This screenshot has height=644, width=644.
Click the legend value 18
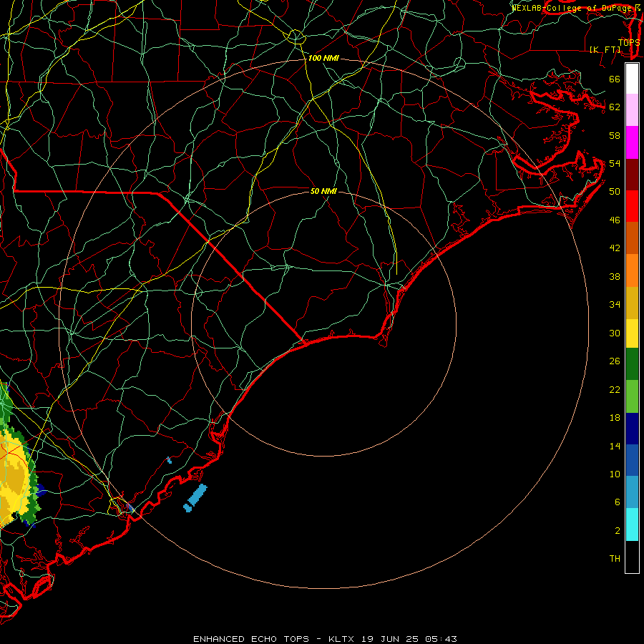[x=615, y=418]
